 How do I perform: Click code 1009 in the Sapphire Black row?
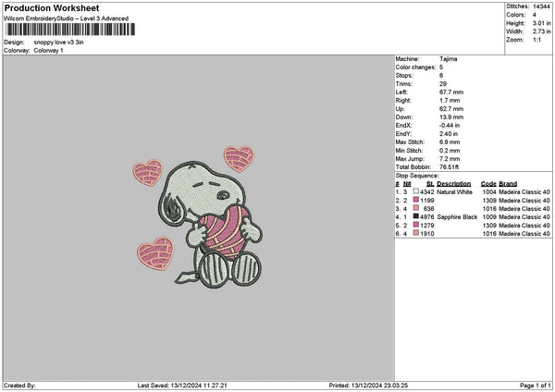[489, 217]
